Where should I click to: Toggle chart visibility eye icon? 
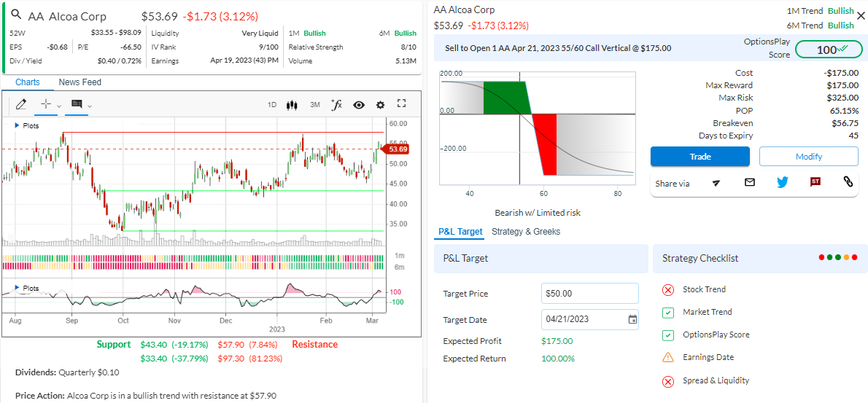point(359,104)
